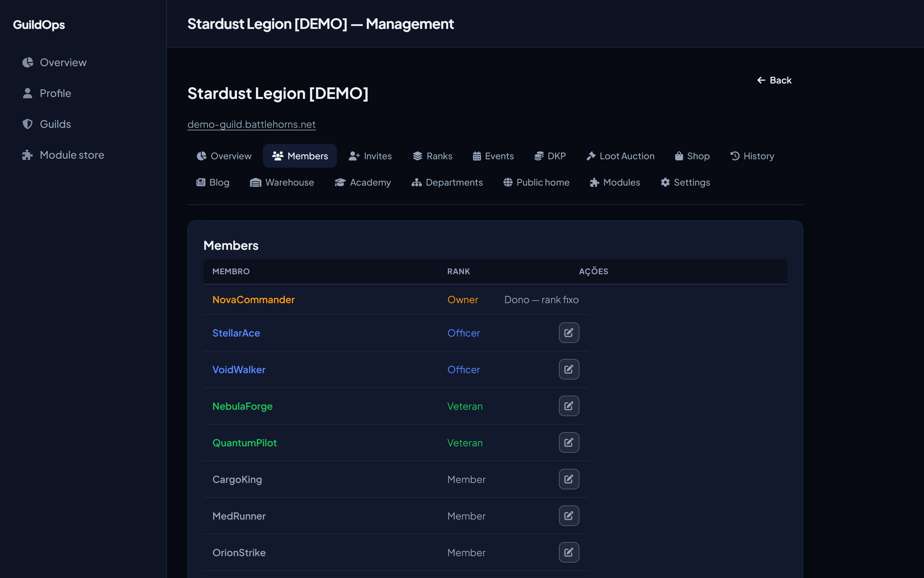Click the Guilds shield icon in sidebar
Image resolution: width=924 pixels, height=578 pixels.
click(x=28, y=124)
